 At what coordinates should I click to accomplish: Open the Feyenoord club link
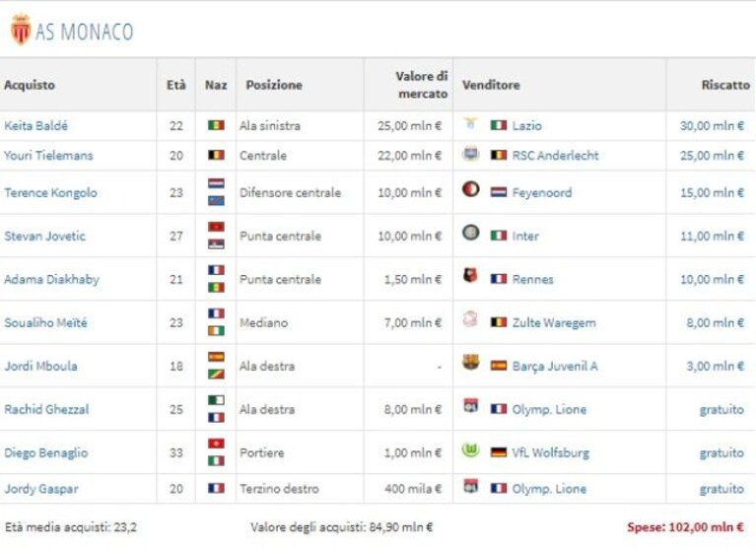pyautogui.click(x=542, y=193)
